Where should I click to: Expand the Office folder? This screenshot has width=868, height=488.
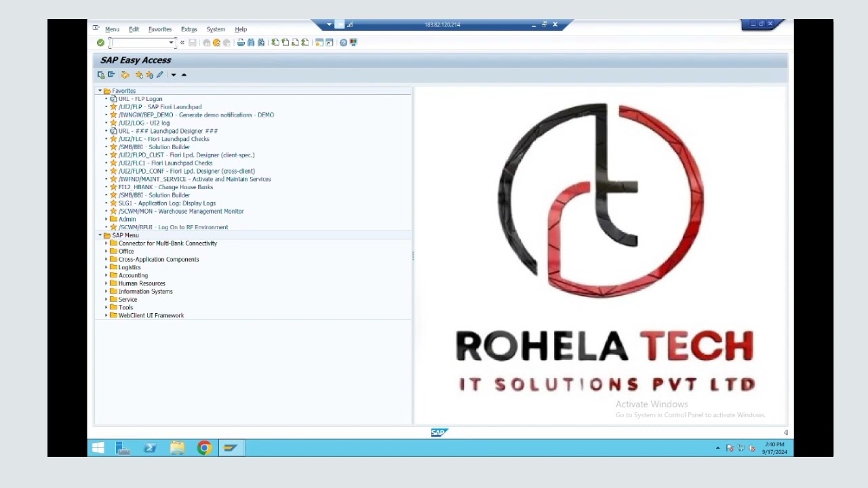[x=106, y=251]
